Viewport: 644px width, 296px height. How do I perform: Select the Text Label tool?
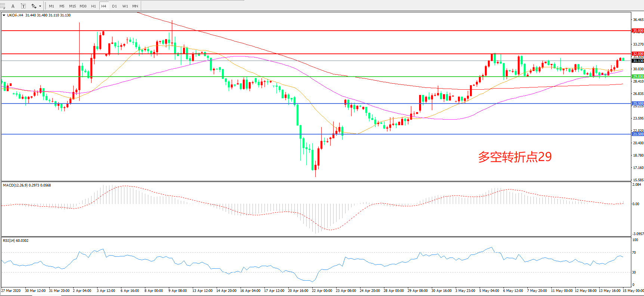23,6
